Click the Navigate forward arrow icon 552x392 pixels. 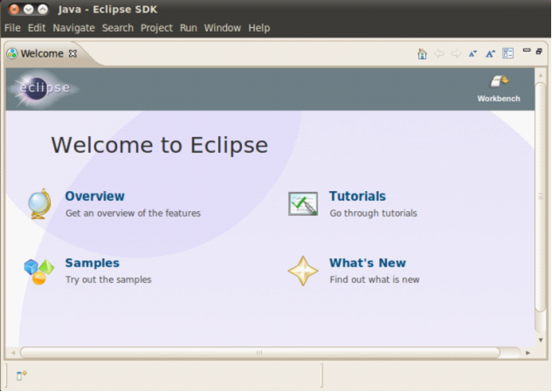pyautogui.click(x=456, y=54)
